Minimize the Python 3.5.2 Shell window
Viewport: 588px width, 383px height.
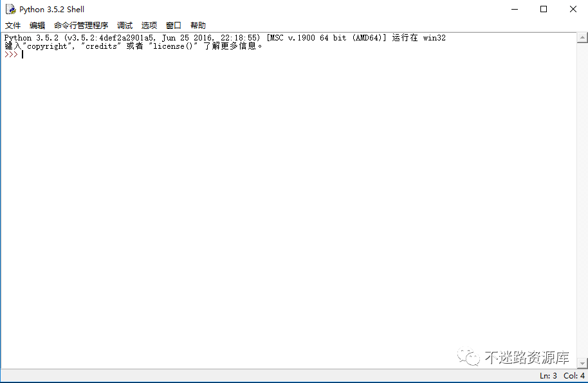click(x=515, y=9)
